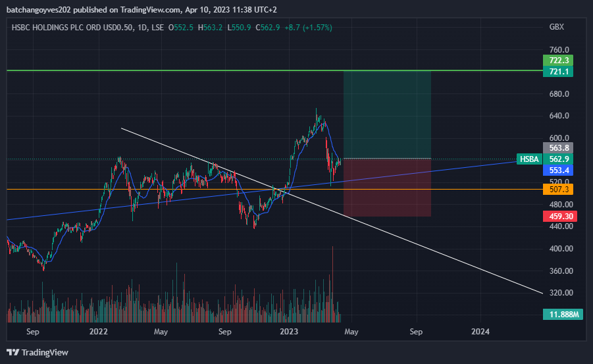Click the red 459.30 stop label
593x364 pixels.
point(560,217)
